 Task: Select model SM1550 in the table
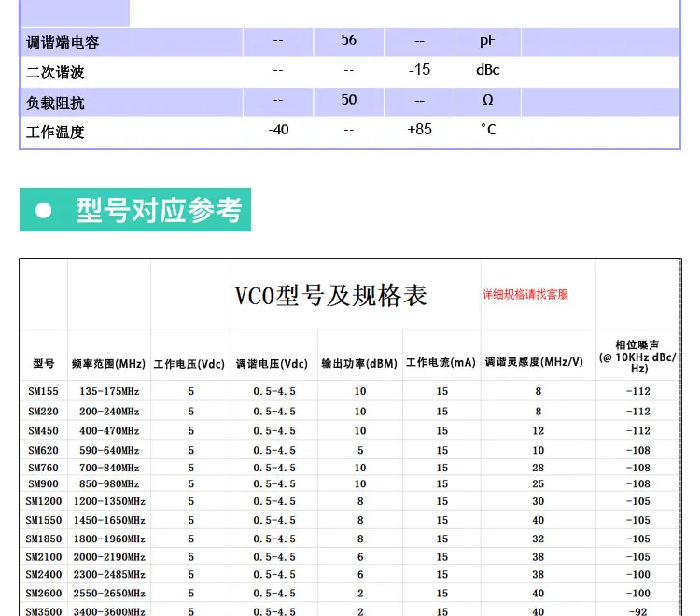(43, 521)
